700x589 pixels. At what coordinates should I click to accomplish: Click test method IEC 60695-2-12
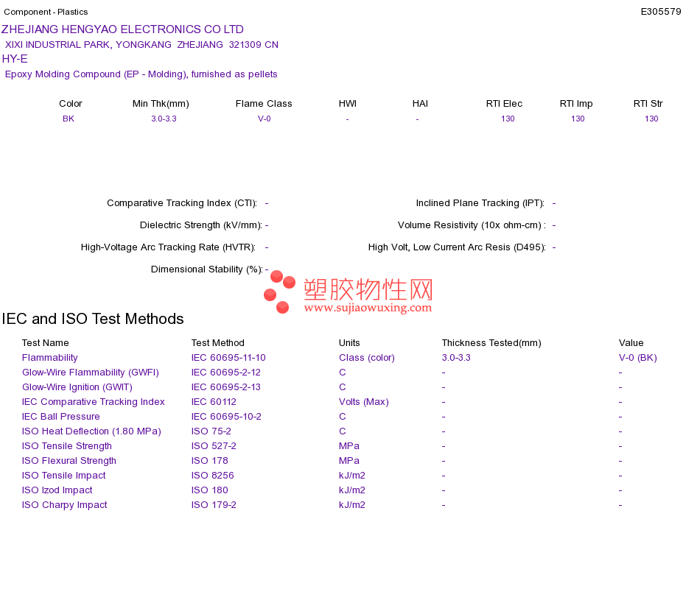(226, 373)
